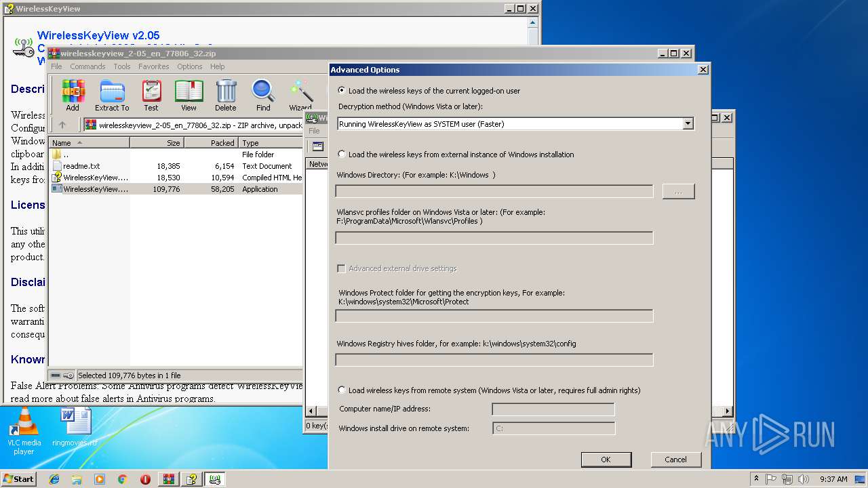Image resolution: width=868 pixels, height=488 pixels.
Task: Click the Add icon in WinRAR toolbar
Action: tap(73, 96)
